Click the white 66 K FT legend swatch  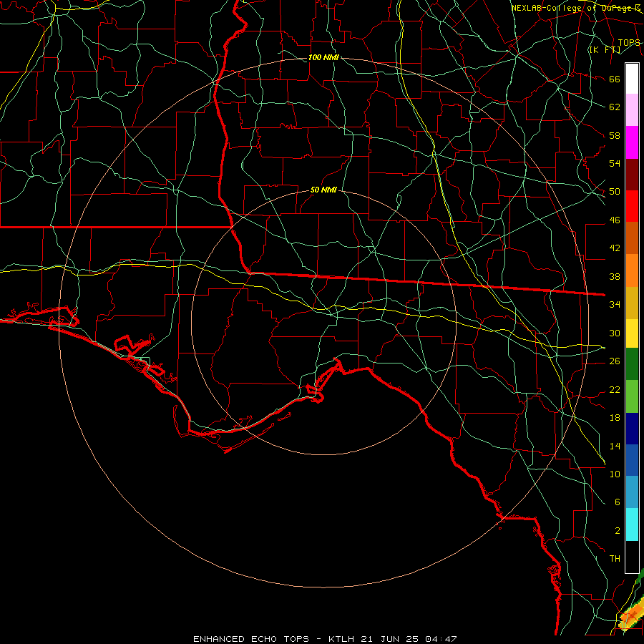(632, 79)
